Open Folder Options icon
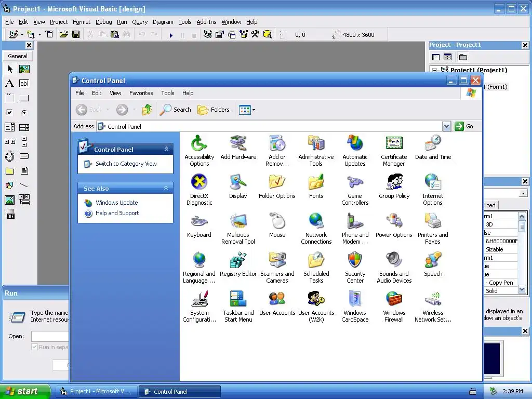532x399 pixels. [x=277, y=187]
